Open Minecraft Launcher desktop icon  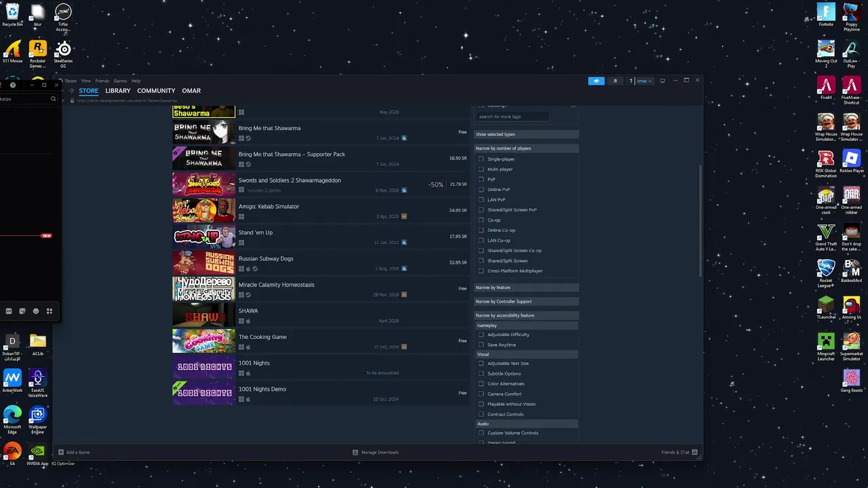pyautogui.click(x=826, y=346)
